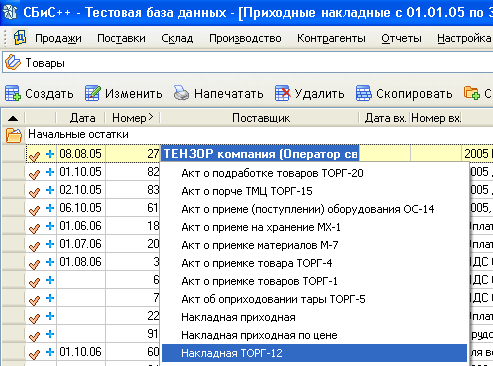Choose Акт о приемке товара ТОРГ-4

(315, 263)
